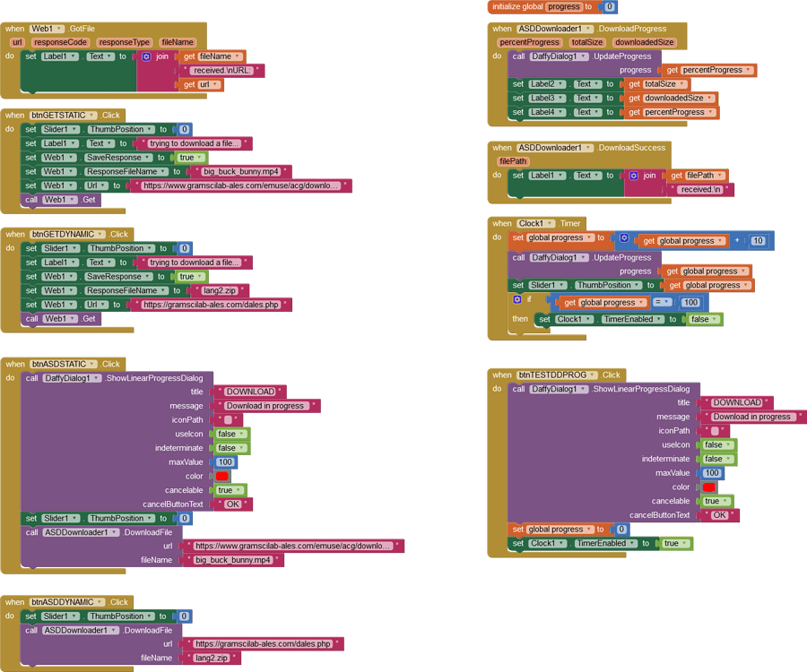Open the if block mutator gear in Clock1.Timer
This screenshot has height=672, width=807.
(x=517, y=299)
